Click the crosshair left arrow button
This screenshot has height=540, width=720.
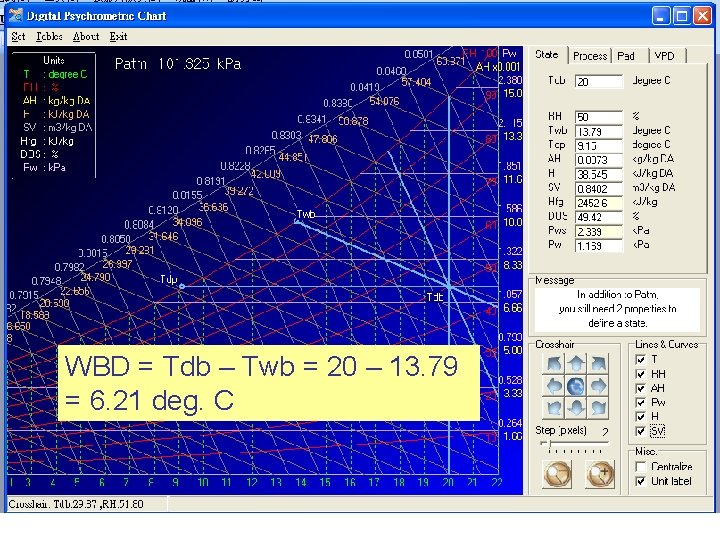click(551, 386)
